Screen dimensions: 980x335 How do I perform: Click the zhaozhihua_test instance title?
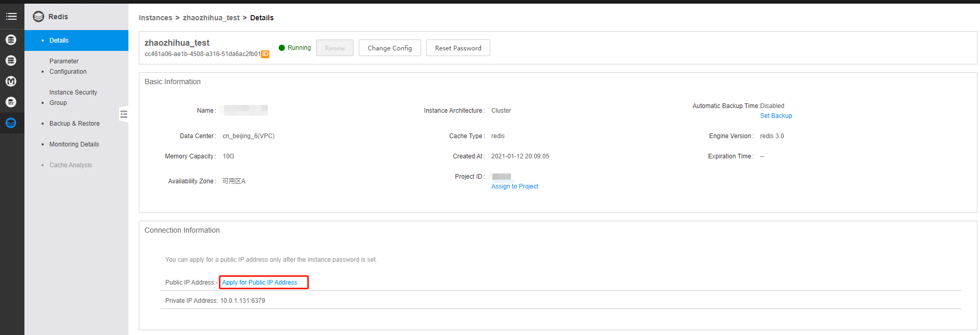point(177,43)
